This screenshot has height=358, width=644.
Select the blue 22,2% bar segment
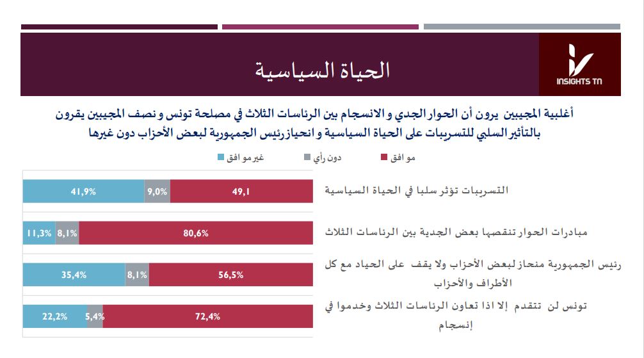(x=54, y=316)
